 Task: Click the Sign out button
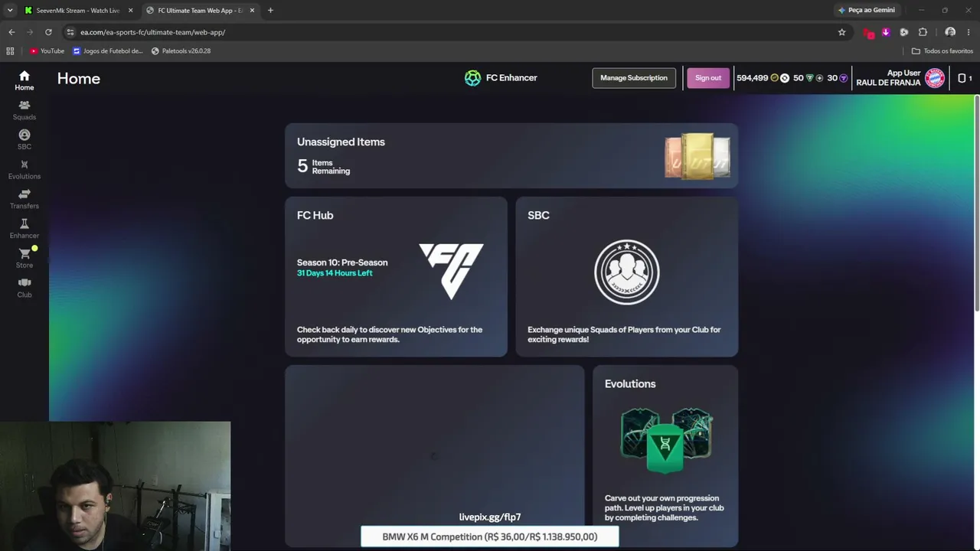pyautogui.click(x=708, y=78)
